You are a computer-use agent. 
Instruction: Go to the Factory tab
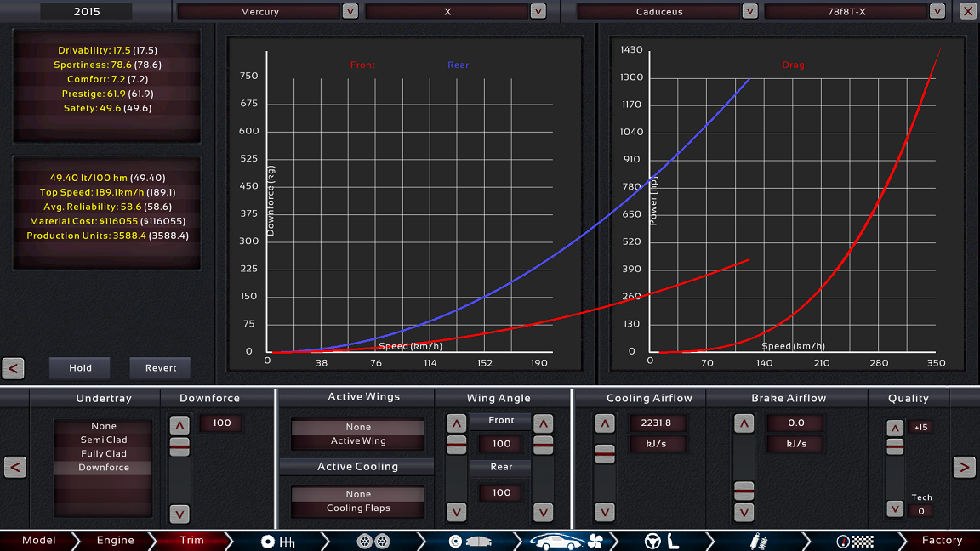tap(942, 541)
